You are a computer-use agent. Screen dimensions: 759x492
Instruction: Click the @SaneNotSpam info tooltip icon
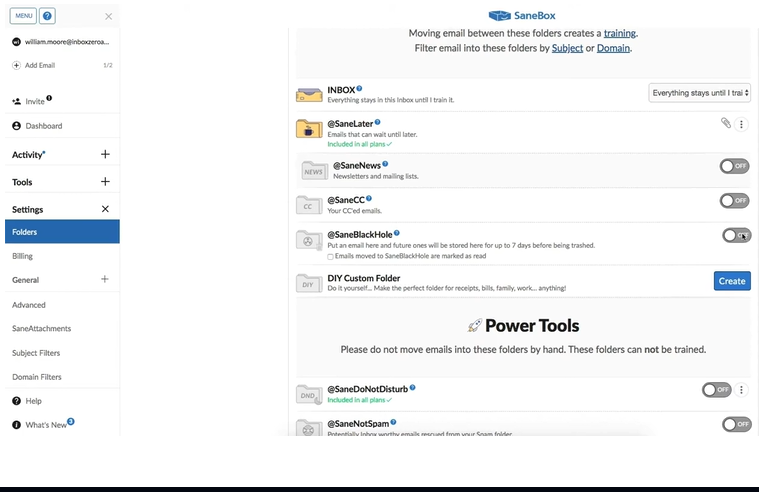394,422
